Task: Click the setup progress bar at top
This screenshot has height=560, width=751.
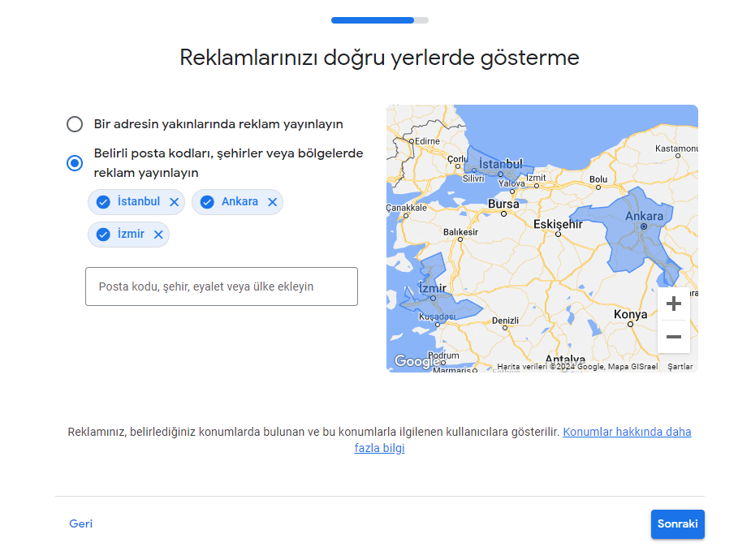Action: [x=380, y=19]
